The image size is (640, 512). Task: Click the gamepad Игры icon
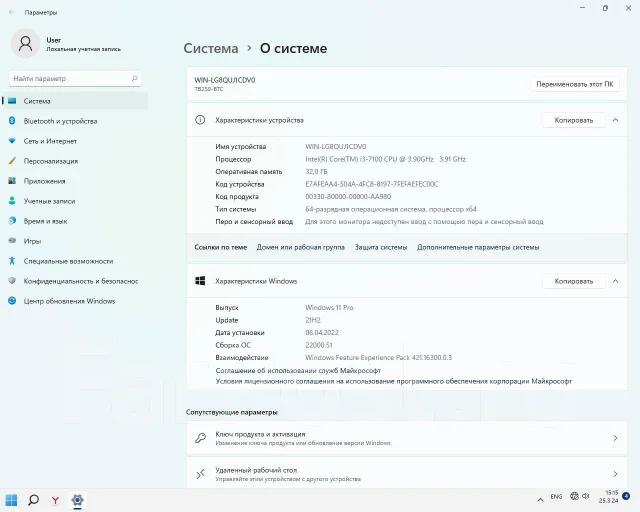(x=12, y=240)
